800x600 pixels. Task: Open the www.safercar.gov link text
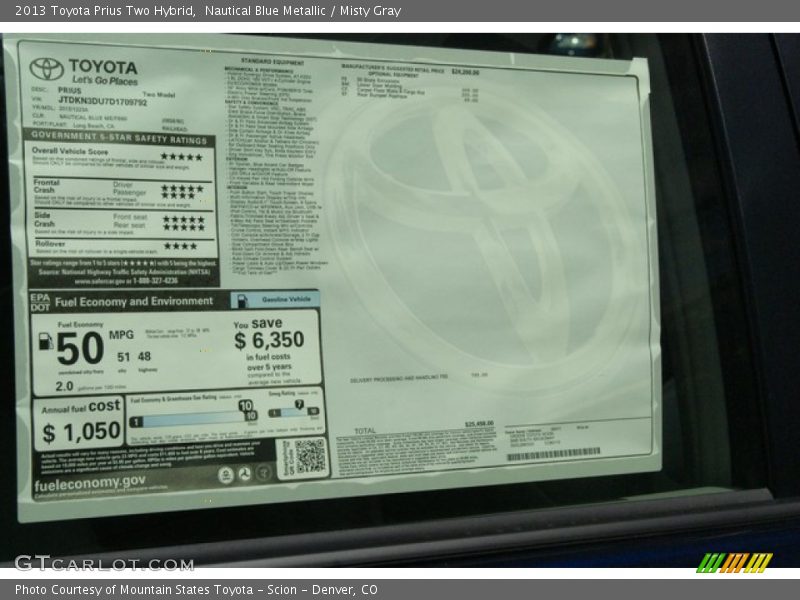101,281
